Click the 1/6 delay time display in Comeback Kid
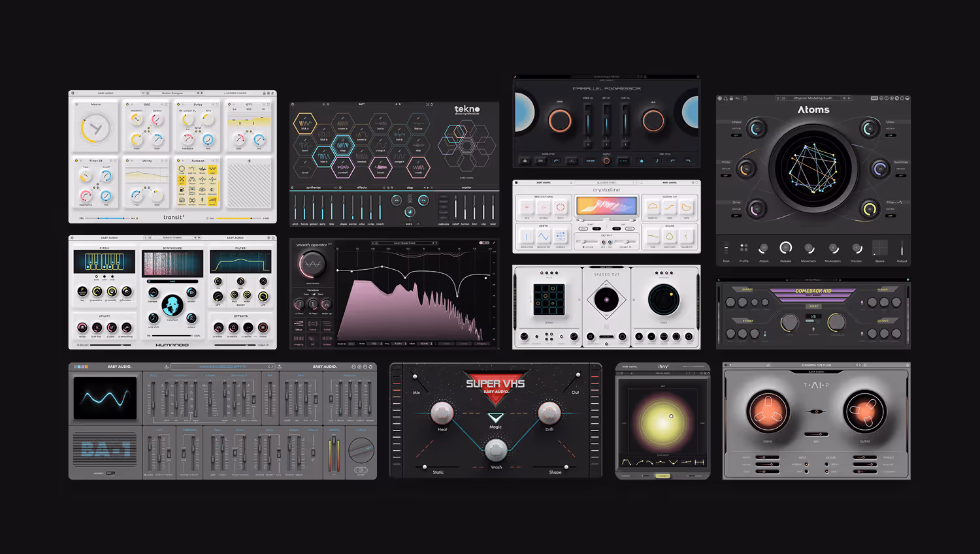 (x=813, y=316)
